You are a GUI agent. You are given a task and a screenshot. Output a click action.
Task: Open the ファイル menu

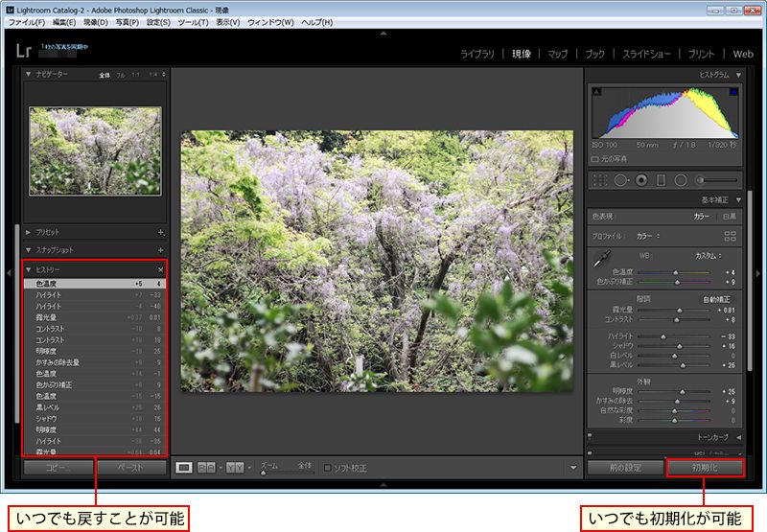[27, 22]
